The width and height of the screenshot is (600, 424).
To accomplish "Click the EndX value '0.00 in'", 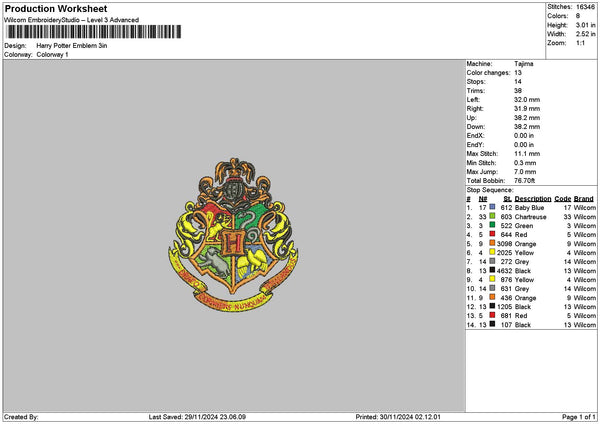I will [x=524, y=135].
